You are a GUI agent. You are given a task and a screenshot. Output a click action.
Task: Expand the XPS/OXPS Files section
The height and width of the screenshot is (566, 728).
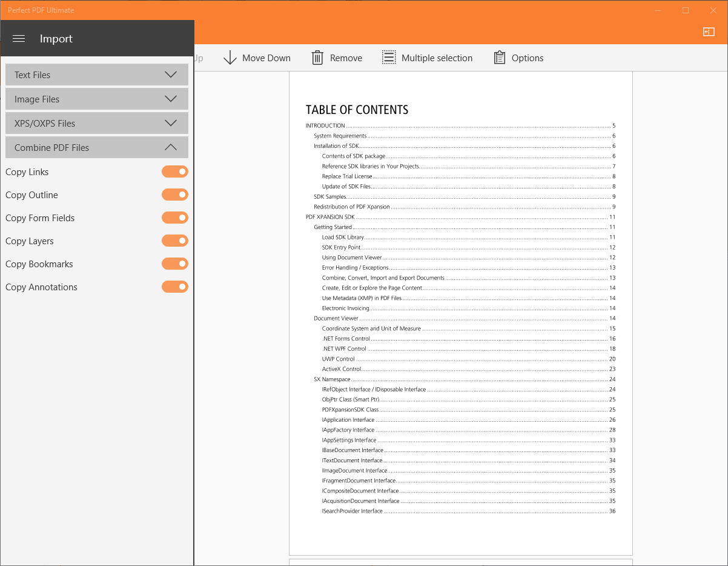(96, 122)
